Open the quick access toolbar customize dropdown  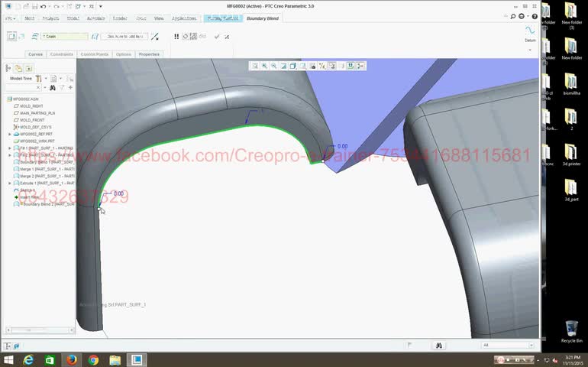point(101,6)
